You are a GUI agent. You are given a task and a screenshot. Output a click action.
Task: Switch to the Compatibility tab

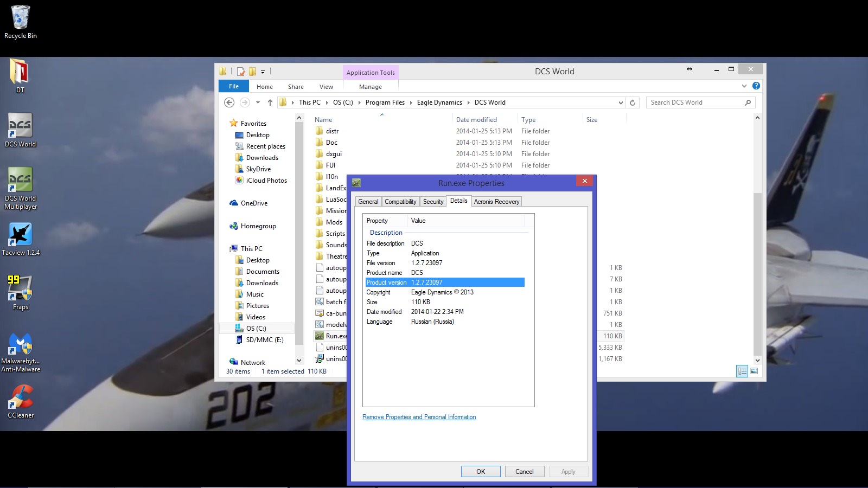400,202
